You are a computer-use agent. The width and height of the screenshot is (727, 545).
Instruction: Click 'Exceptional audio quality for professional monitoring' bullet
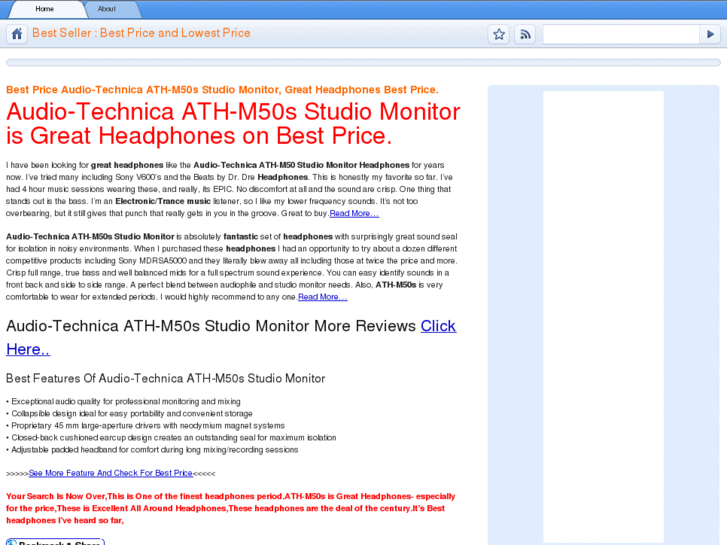coord(123,402)
